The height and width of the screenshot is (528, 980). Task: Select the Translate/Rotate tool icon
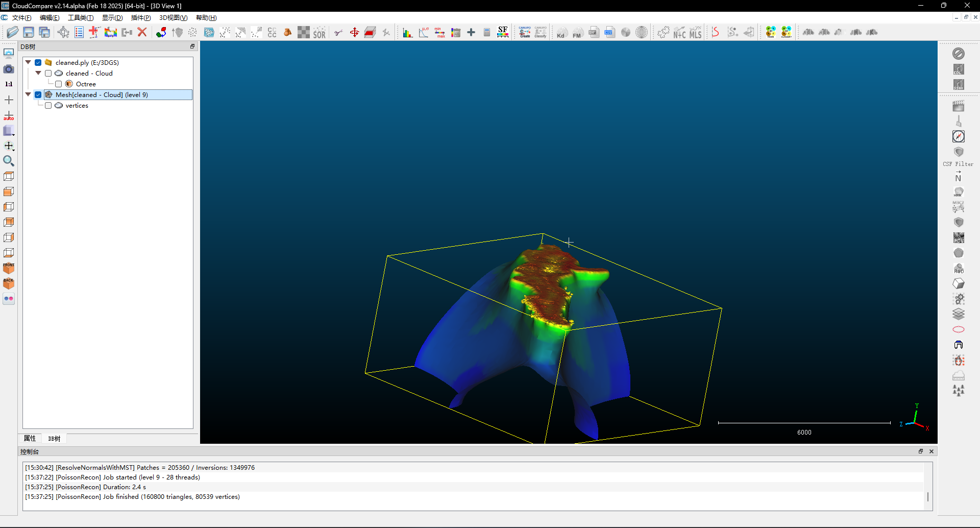(354, 32)
